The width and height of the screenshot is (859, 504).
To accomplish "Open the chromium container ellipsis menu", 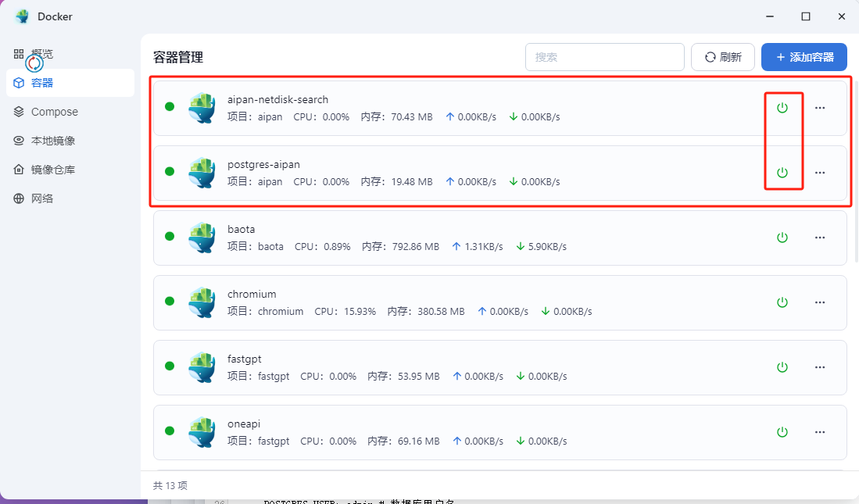I will pyautogui.click(x=820, y=302).
